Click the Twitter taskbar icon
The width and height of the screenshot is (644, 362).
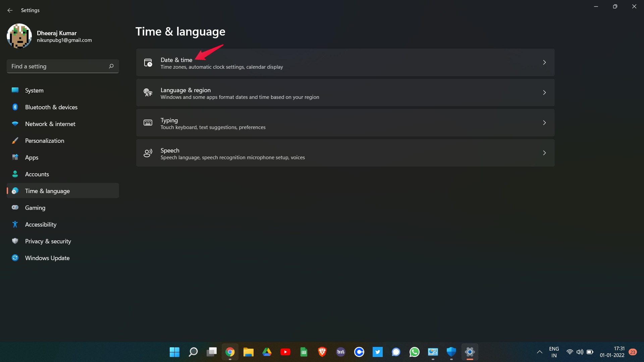pyautogui.click(x=377, y=352)
